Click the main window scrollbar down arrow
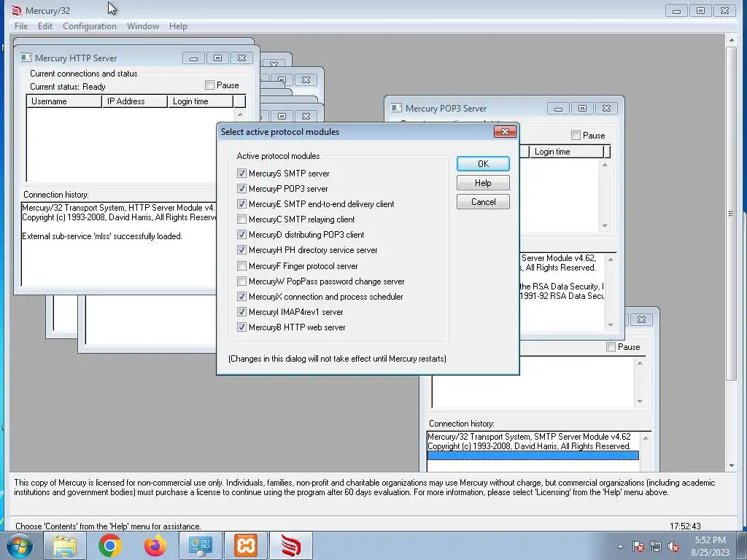The image size is (747, 560). pyautogui.click(x=731, y=466)
